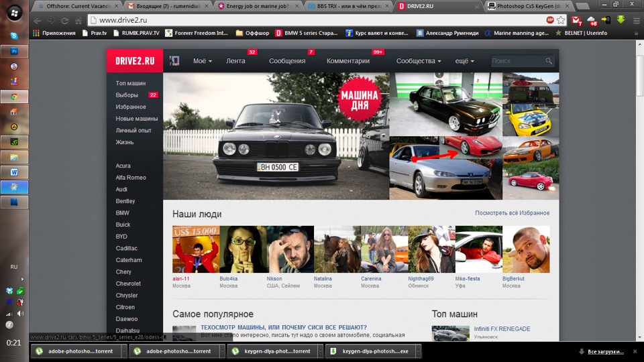
Task: Close the downloads bar
Action: 635,351
